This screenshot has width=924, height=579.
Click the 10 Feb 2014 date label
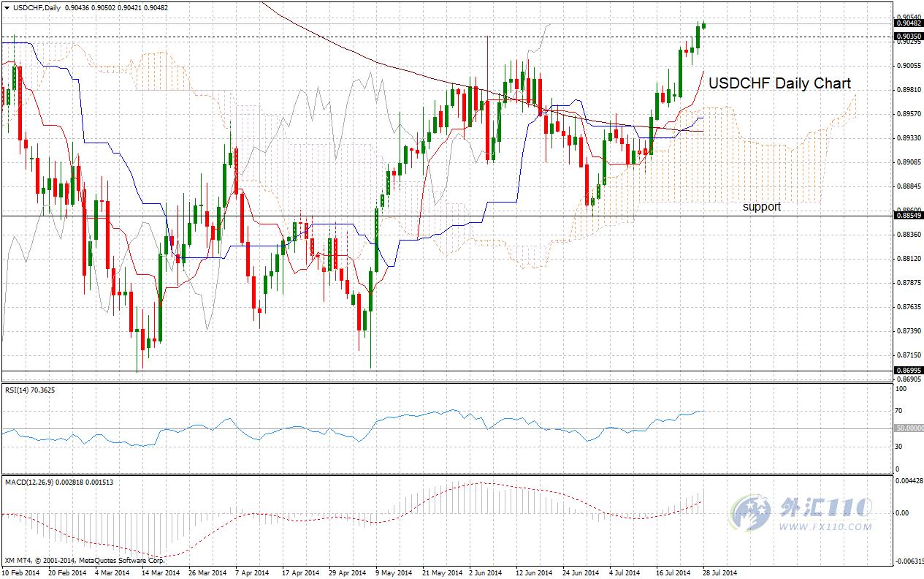coord(22,573)
